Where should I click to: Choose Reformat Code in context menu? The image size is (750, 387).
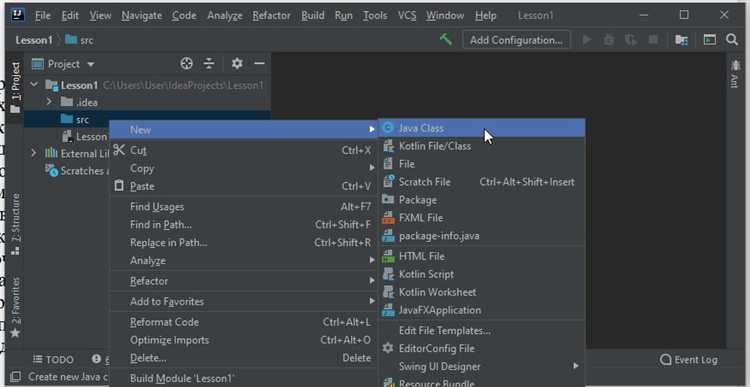(x=243, y=322)
